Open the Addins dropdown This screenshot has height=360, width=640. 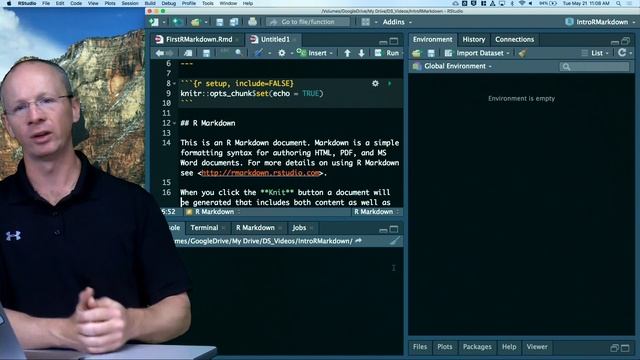[x=397, y=22]
